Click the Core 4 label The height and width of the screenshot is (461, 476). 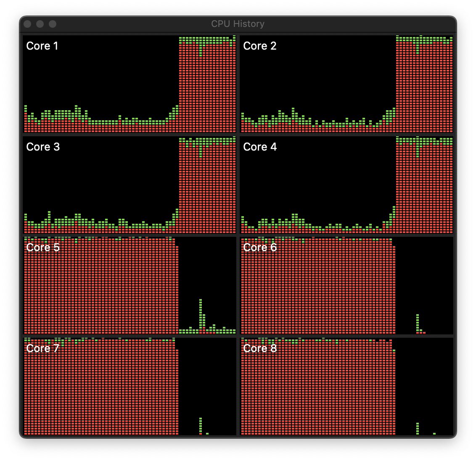point(260,147)
